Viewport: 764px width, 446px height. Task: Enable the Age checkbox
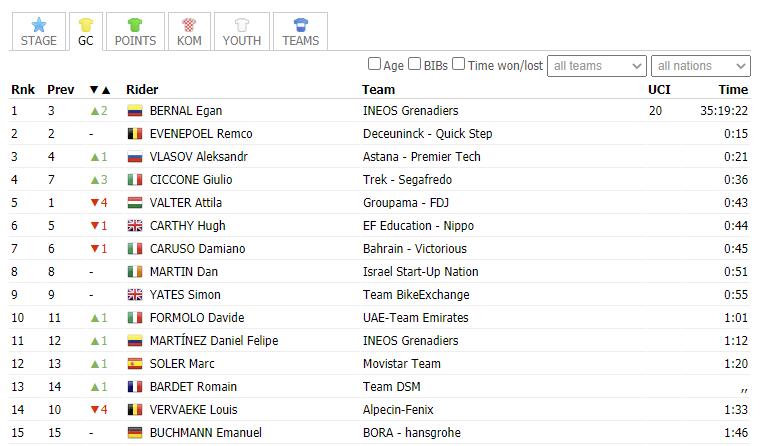point(374,64)
